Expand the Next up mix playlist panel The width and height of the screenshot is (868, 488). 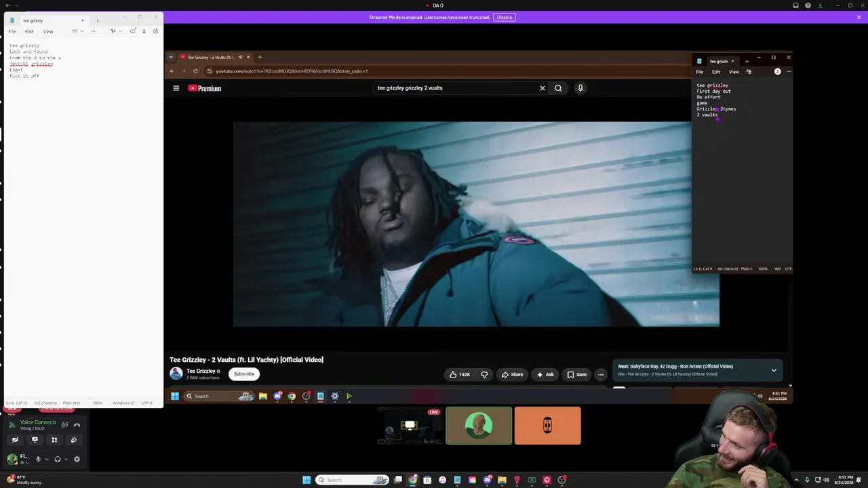[774, 370]
